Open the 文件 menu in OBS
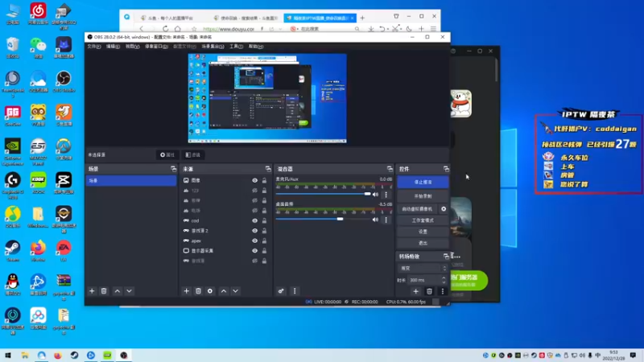 94,47
